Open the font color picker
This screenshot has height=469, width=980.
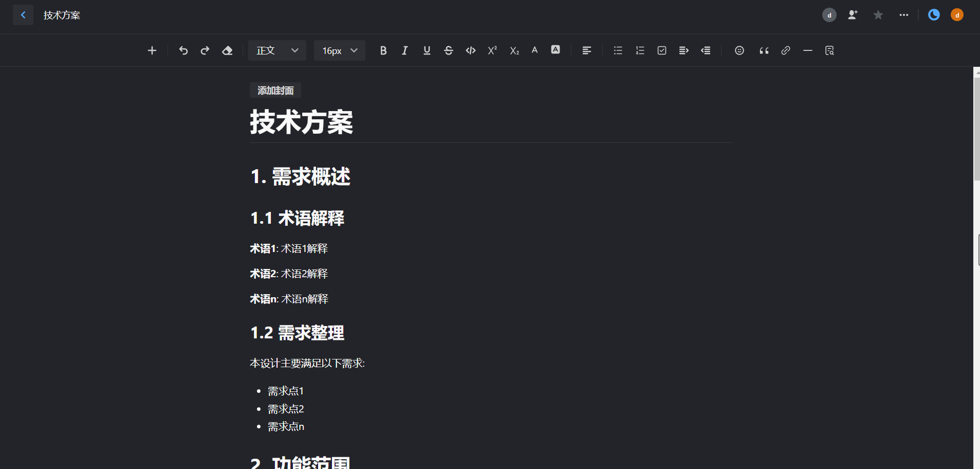[534, 50]
